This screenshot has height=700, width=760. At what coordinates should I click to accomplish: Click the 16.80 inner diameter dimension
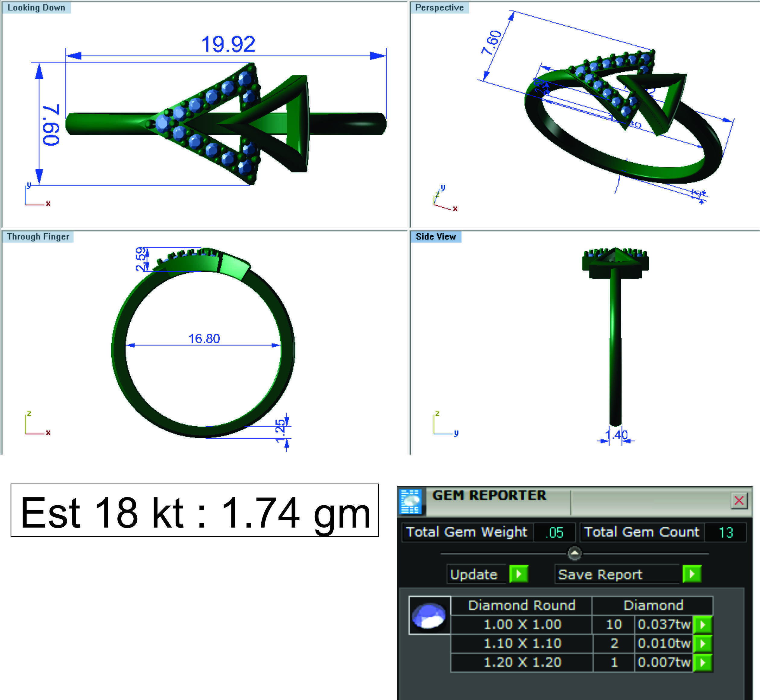(204, 338)
